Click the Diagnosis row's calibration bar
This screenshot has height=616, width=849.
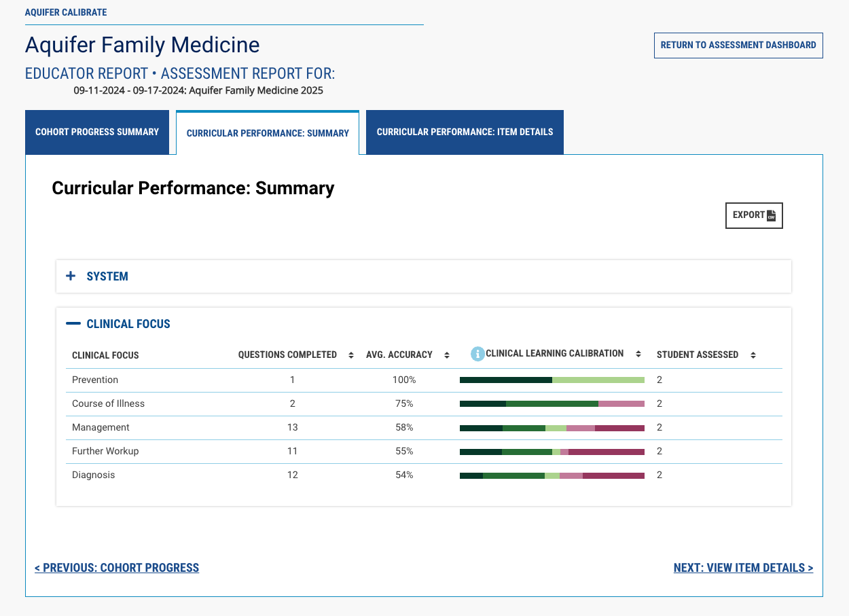point(552,475)
